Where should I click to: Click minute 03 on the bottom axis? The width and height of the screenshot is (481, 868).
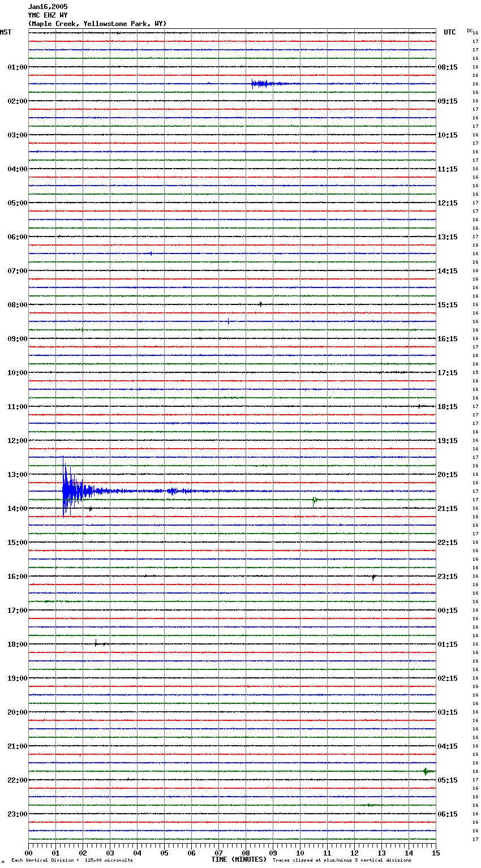point(110,853)
